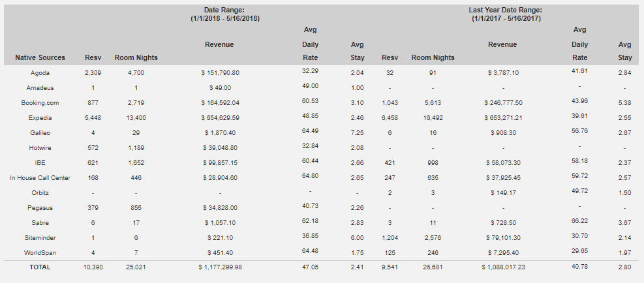This screenshot has height=283, width=644.
Task: Click the Hotwire source name
Action: click(40, 148)
